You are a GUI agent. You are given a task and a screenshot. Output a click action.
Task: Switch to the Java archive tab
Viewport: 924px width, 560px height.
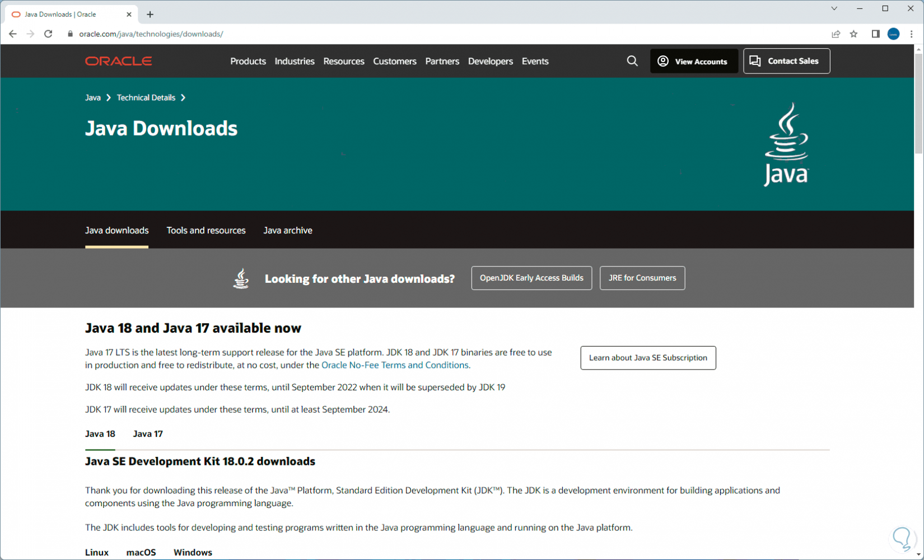click(288, 230)
